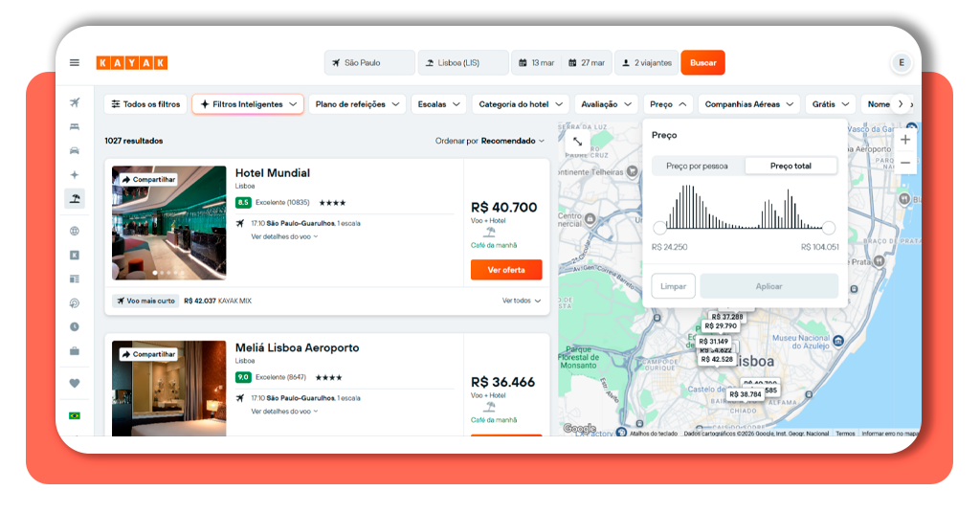
Task: Open the Filtros Inteligentes dropdown
Action: tap(248, 104)
